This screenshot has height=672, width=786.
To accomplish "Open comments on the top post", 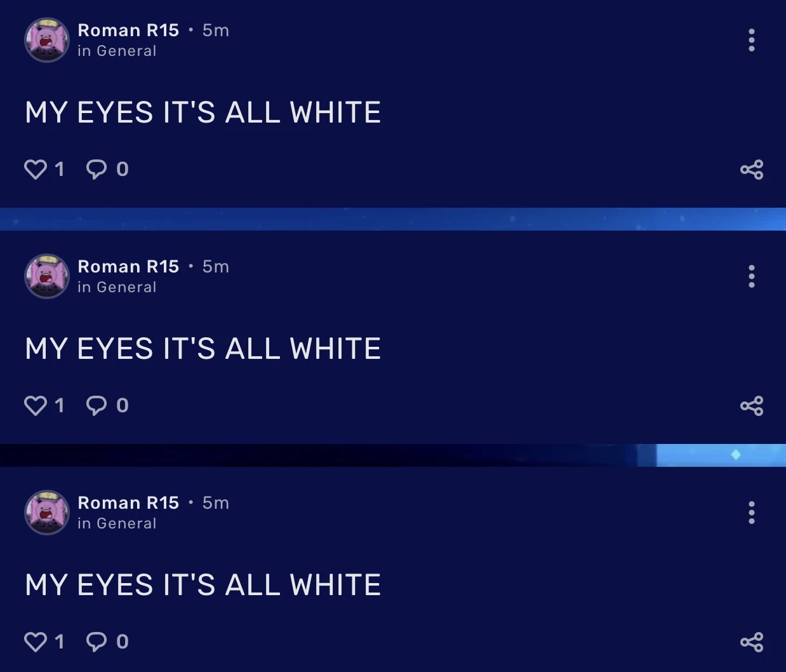I will [x=96, y=169].
